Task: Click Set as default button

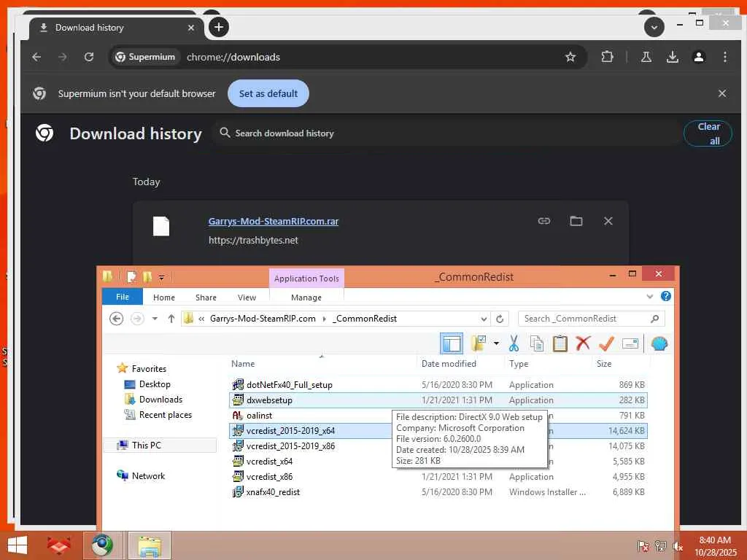Action: 268,93
